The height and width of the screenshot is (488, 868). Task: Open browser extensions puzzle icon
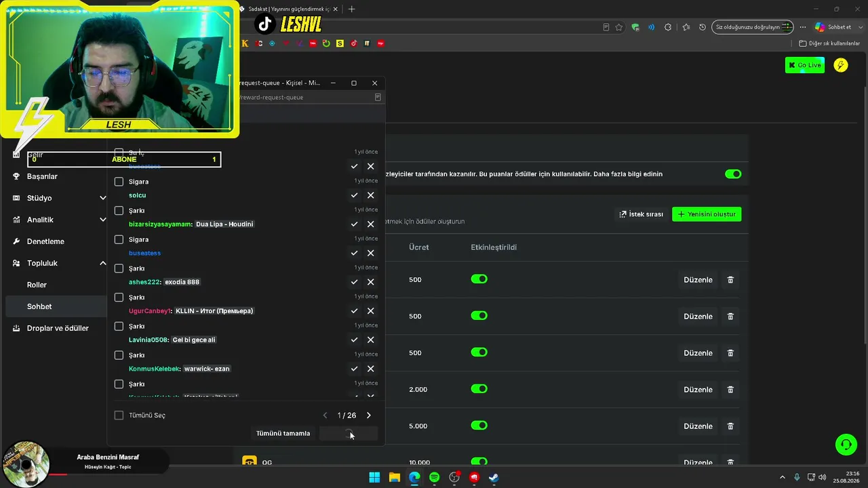668,27
